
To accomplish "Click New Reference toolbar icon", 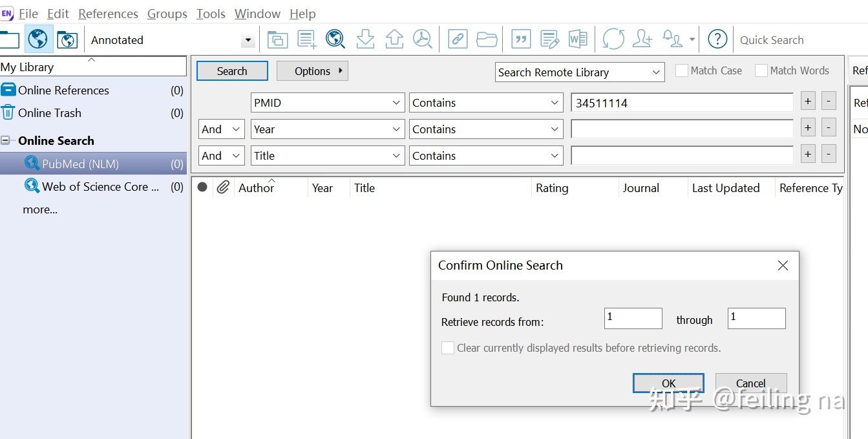I will point(307,39).
